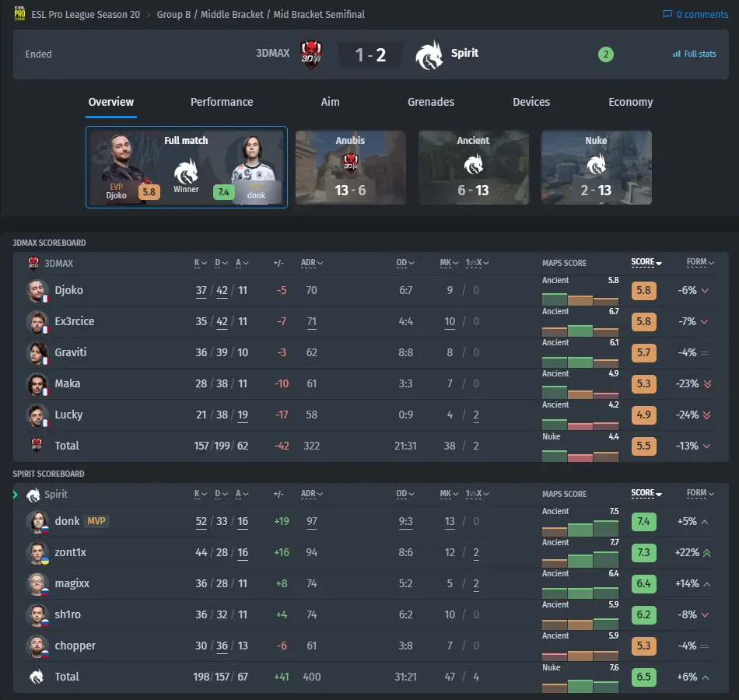739x700 pixels.
Task: Click zont1x's player avatar
Action: tap(37, 552)
